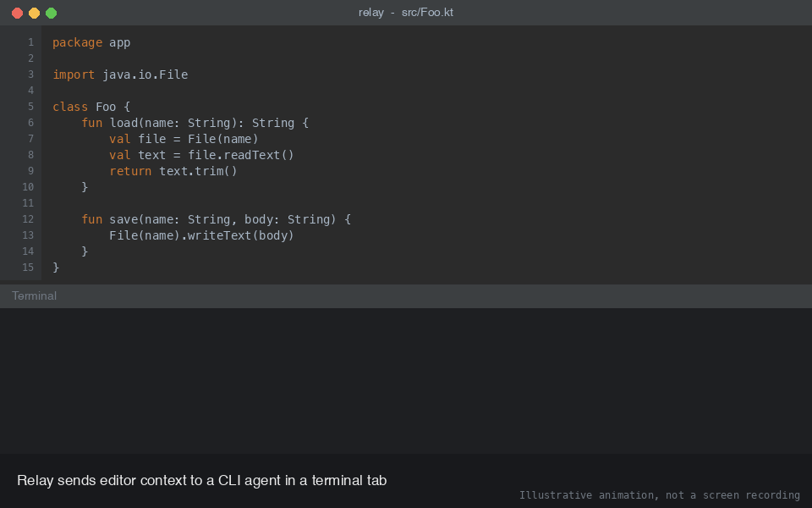The image size is (812, 508).
Task: Click 'File(name)' on line 7
Action: pos(222,139)
